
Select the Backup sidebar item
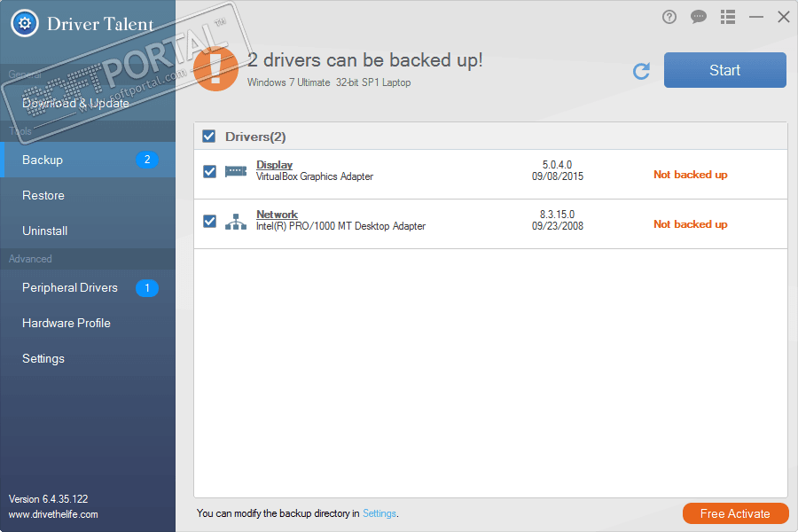click(88, 160)
